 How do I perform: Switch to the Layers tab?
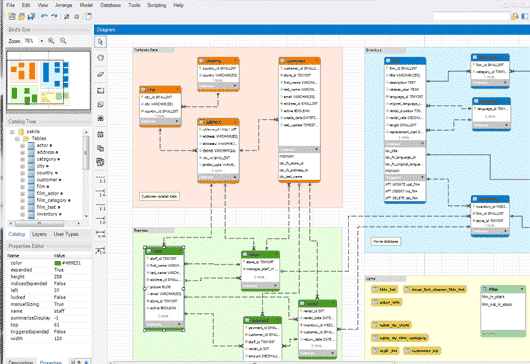39,234
